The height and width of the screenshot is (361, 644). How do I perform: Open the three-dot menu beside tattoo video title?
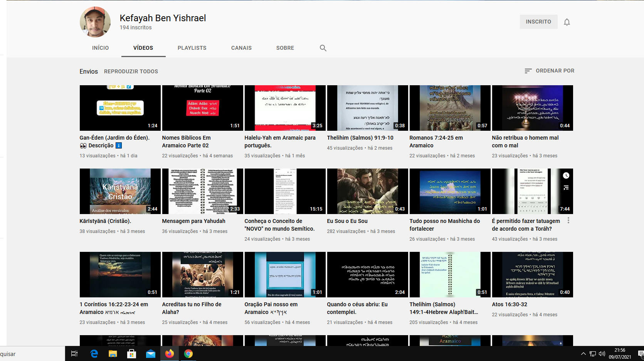click(x=568, y=221)
